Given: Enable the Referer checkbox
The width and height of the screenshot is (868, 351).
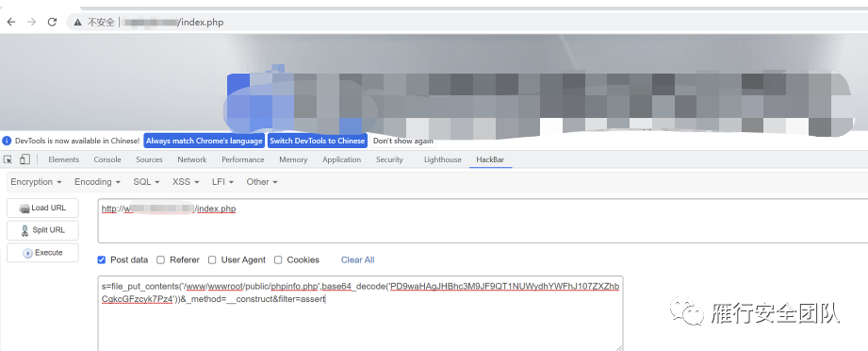Looking at the screenshot, I should pyautogui.click(x=160, y=259).
